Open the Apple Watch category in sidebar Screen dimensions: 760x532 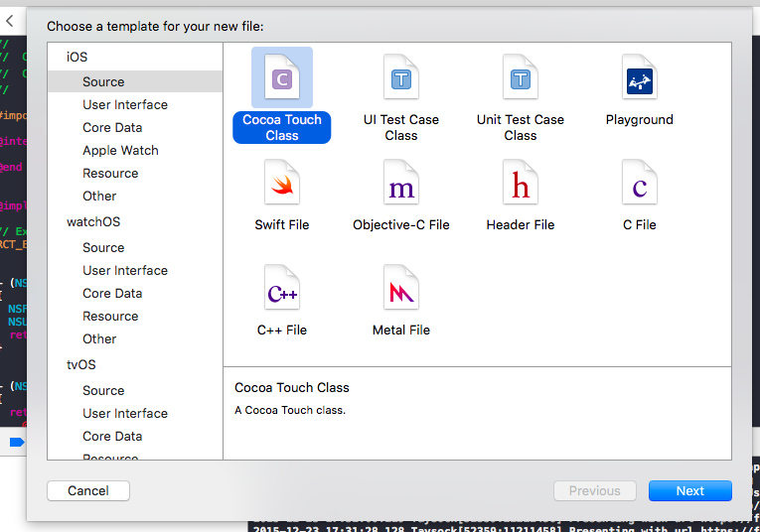point(120,150)
